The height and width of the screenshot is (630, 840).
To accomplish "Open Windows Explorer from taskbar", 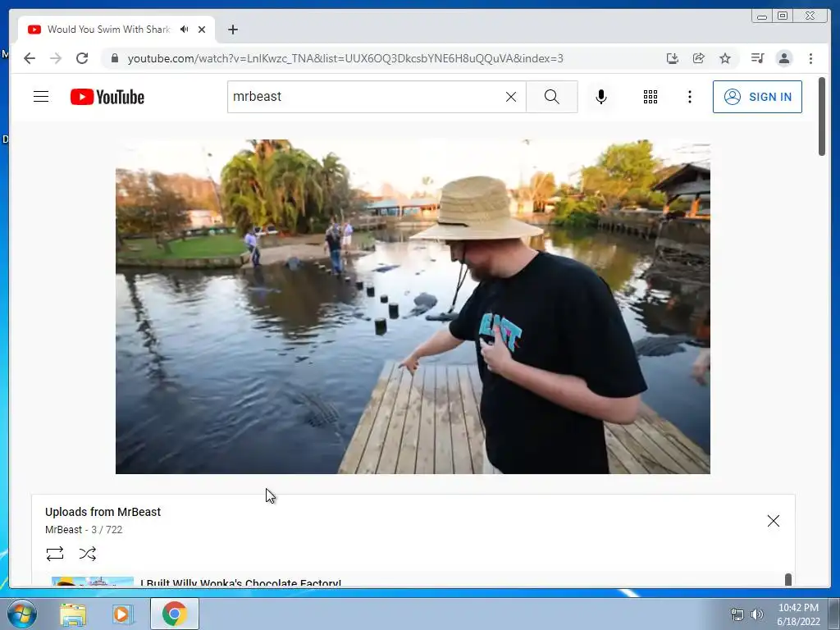I will 73,614.
